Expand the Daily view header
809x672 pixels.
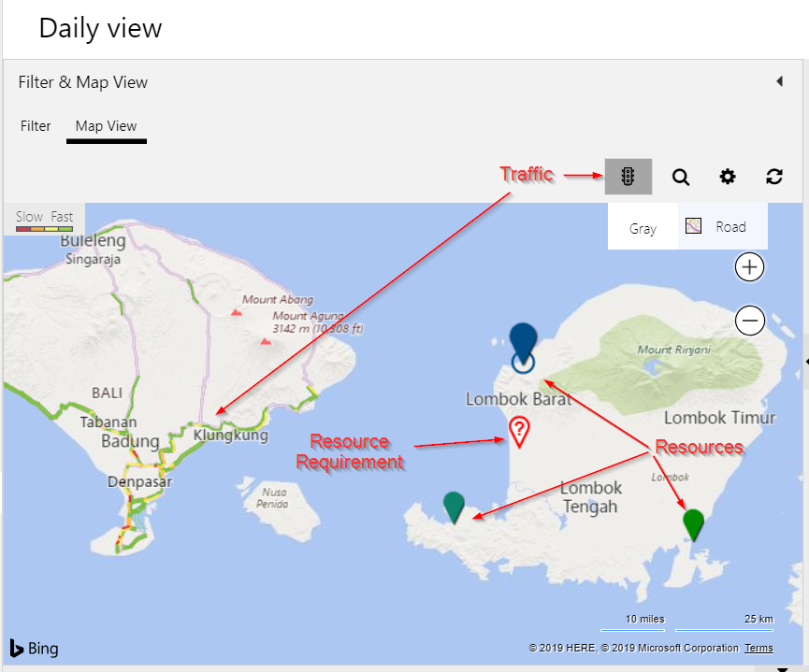click(100, 28)
